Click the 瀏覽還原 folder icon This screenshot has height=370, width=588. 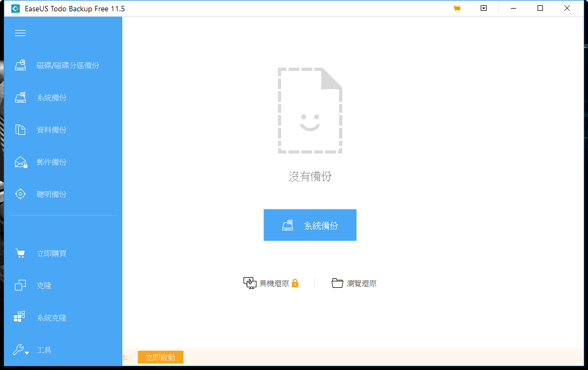(337, 283)
